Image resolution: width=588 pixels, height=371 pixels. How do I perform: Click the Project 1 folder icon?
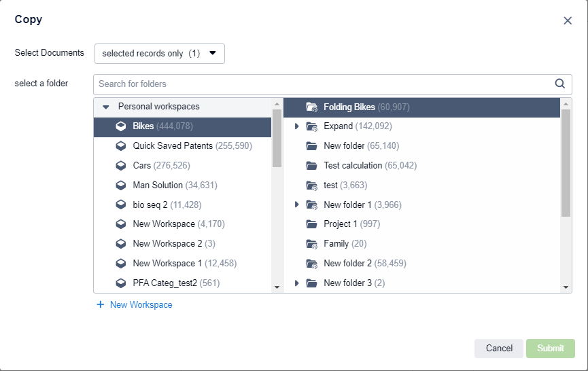(x=312, y=224)
